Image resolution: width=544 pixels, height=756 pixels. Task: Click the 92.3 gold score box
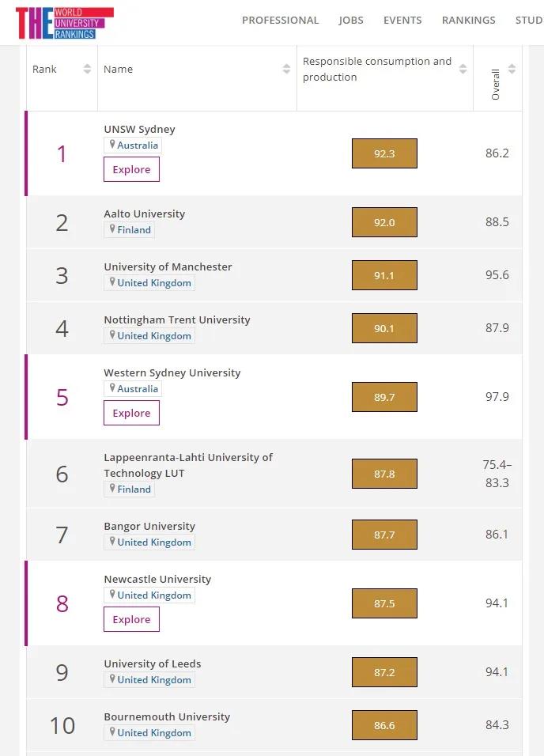(384, 153)
